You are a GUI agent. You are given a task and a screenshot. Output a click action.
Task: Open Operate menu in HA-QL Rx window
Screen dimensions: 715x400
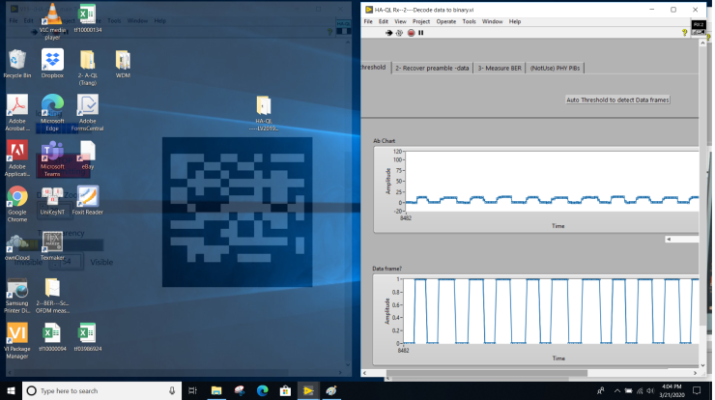pyautogui.click(x=446, y=21)
